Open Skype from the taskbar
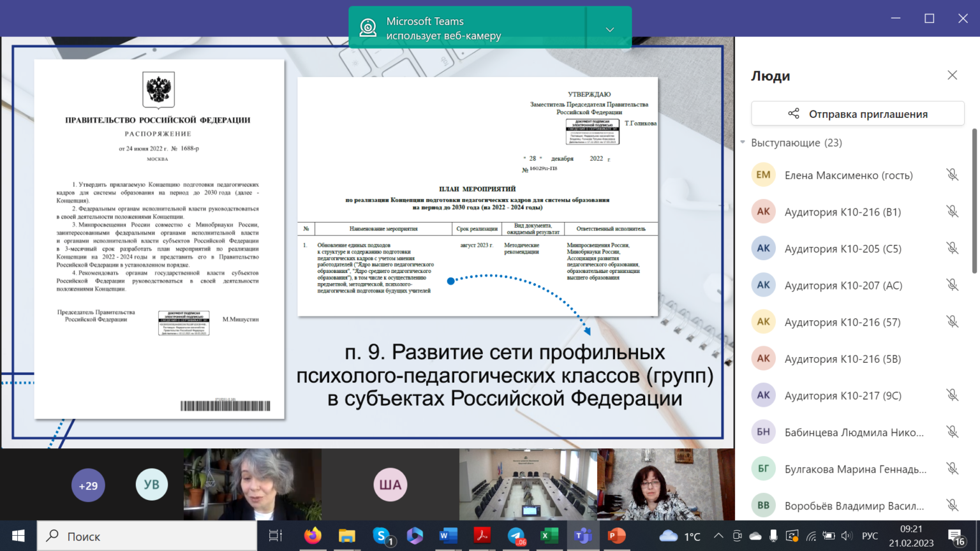The height and width of the screenshot is (551, 980). coord(382,536)
